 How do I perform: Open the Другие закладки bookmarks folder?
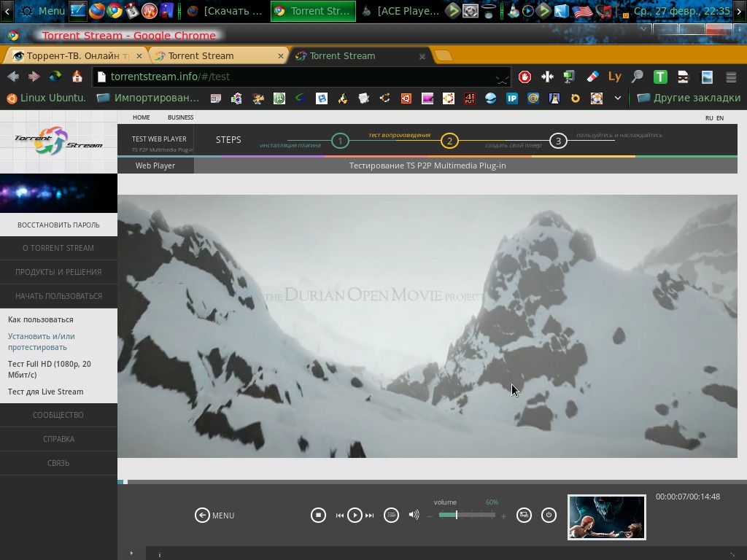pyautogui.click(x=689, y=98)
